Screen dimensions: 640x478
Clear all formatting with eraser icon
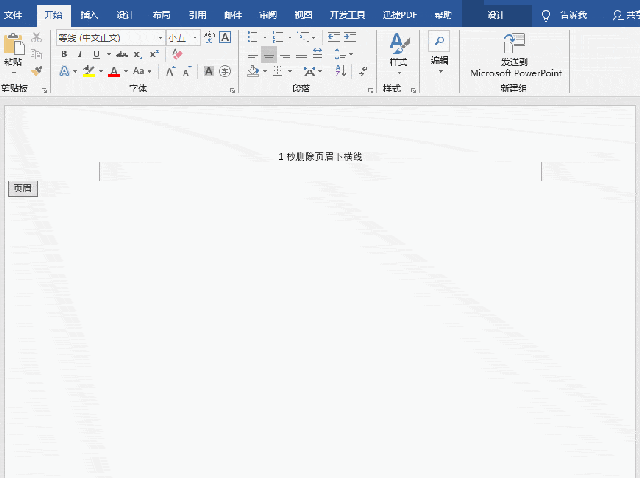(x=177, y=54)
